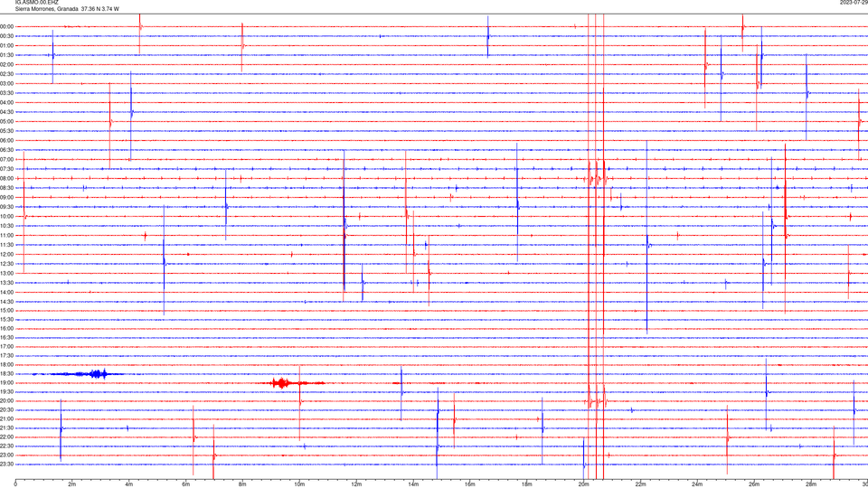868x488 pixels.
Task: Select the 14:30 time row label
Action: pos(7,302)
